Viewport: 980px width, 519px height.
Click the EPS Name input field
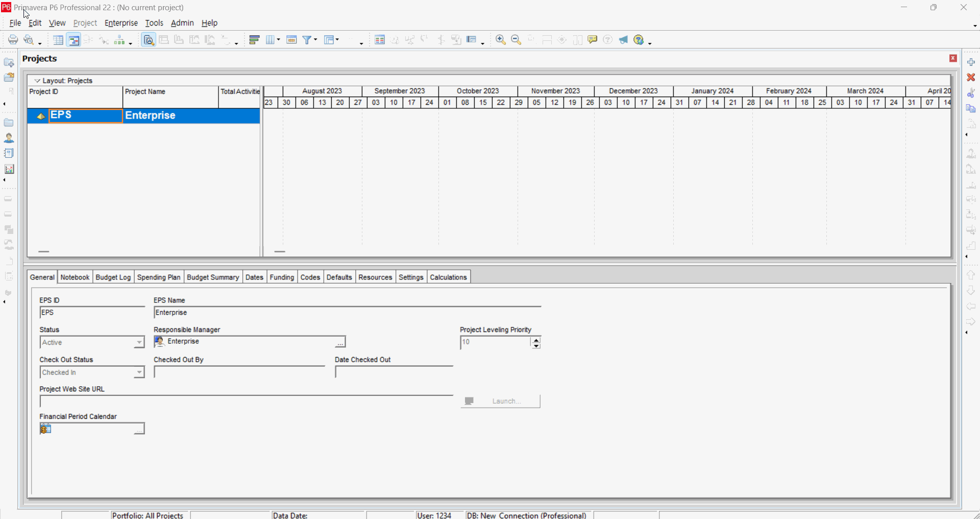point(348,313)
